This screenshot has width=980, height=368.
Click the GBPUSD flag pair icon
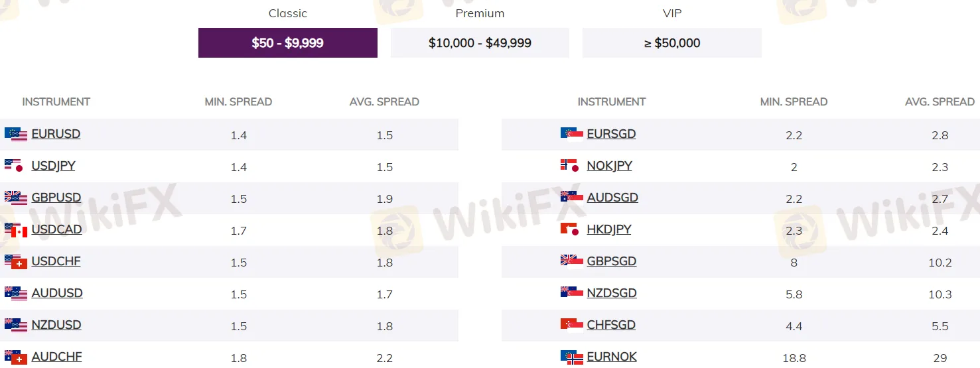pyautogui.click(x=16, y=198)
